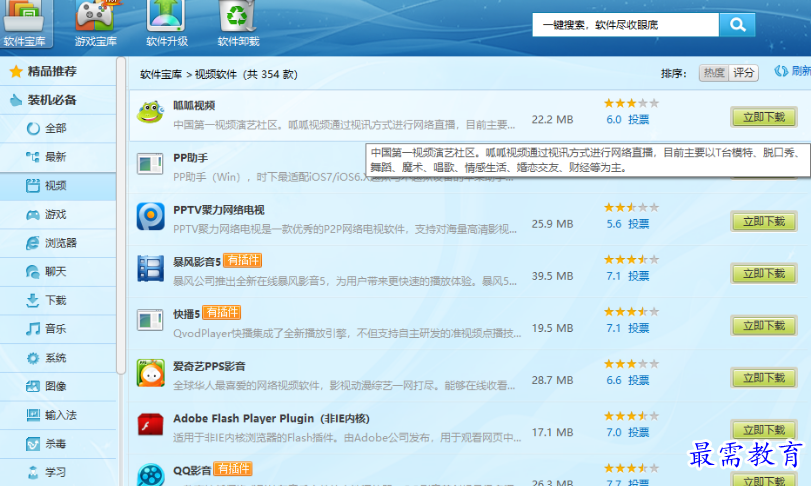Click the QQ影音 reel icon
Viewport: 811px width, 486px height.
(x=151, y=475)
